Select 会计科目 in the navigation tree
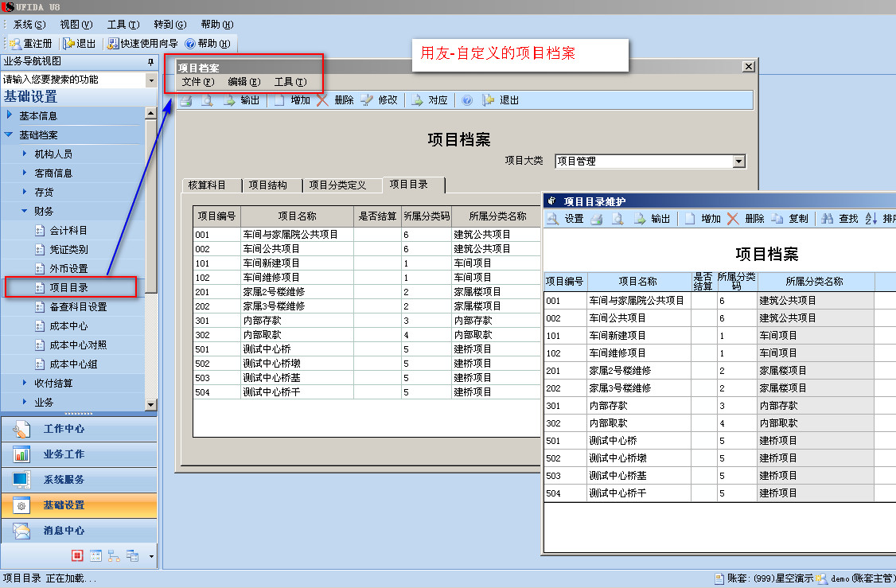Image resolution: width=896 pixels, height=588 pixels. coord(68,231)
